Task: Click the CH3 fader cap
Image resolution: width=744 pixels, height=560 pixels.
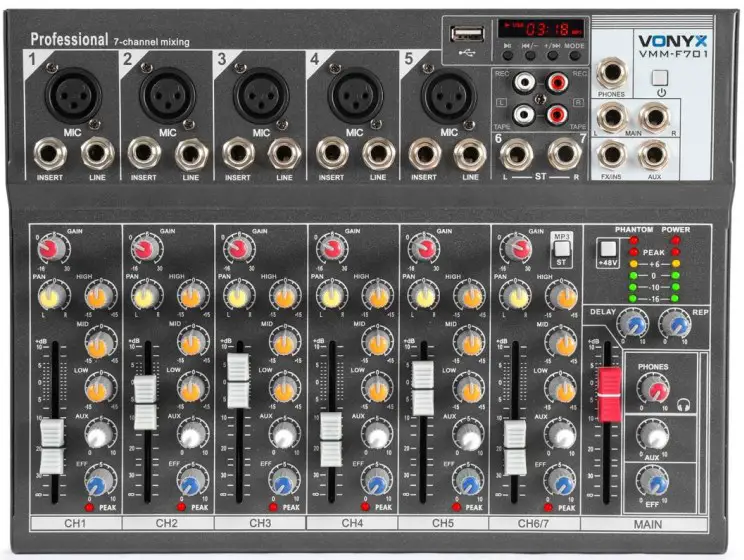Action: (x=239, y=381)
